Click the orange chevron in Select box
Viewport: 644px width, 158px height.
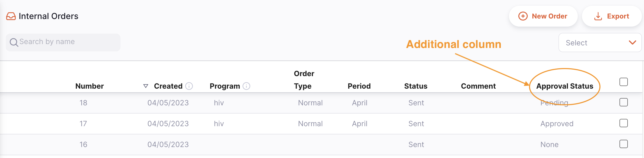coord(632,42)
